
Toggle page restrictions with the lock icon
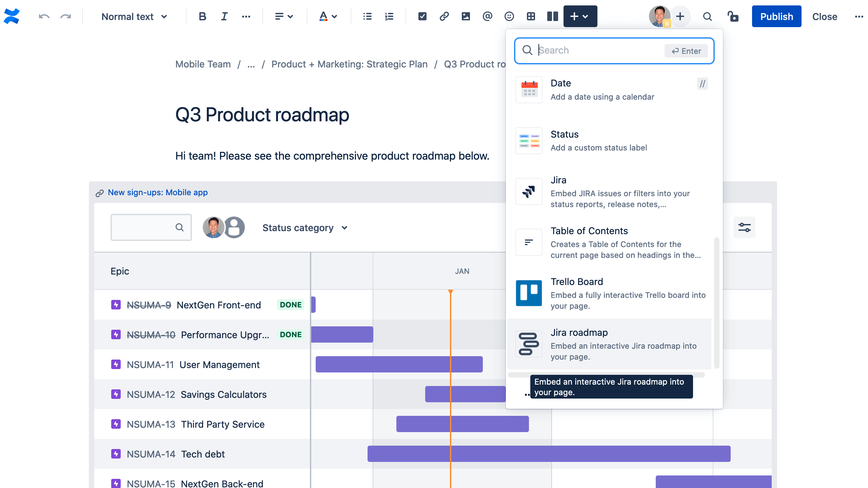tap(733, 16)
